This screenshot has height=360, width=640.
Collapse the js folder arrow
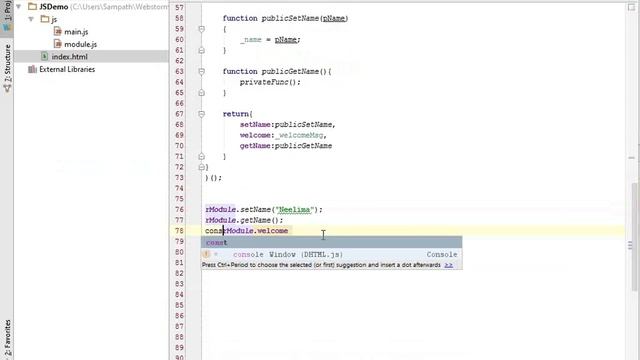(31, 19)
